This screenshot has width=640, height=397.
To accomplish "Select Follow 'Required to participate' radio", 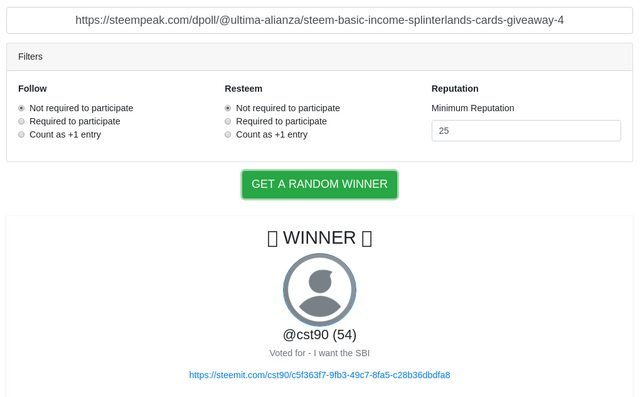I will (x=21, y=121).
